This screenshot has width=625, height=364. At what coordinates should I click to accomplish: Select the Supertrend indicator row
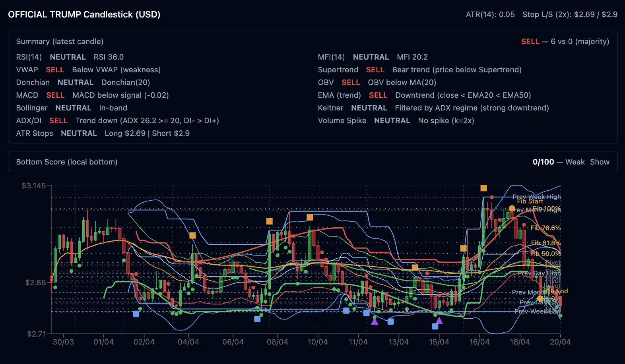coord(419,70)
